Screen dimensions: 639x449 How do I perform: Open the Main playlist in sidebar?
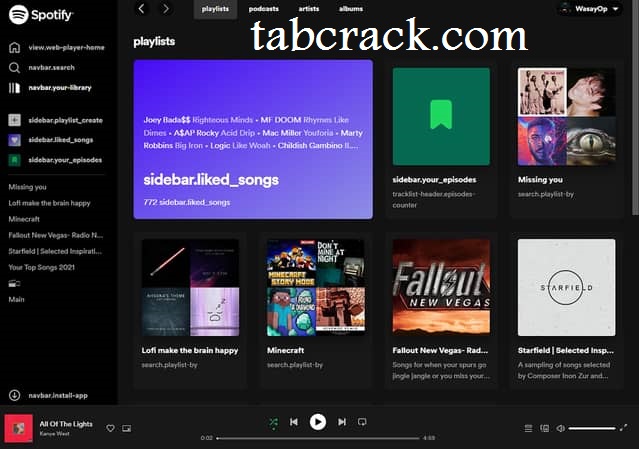click(x=16, y=299)
